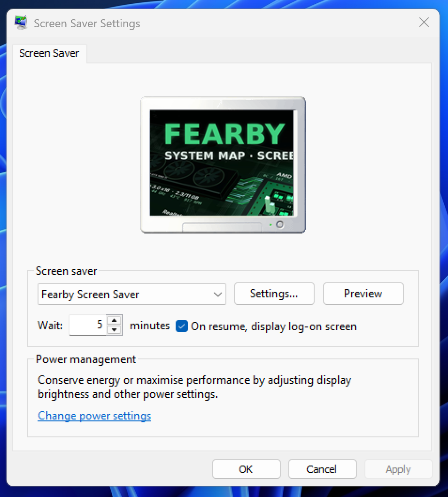This screenshot has width=448, height=497.
Task: Close the Screen Saver Settings dialog
Action: (424, 23)
